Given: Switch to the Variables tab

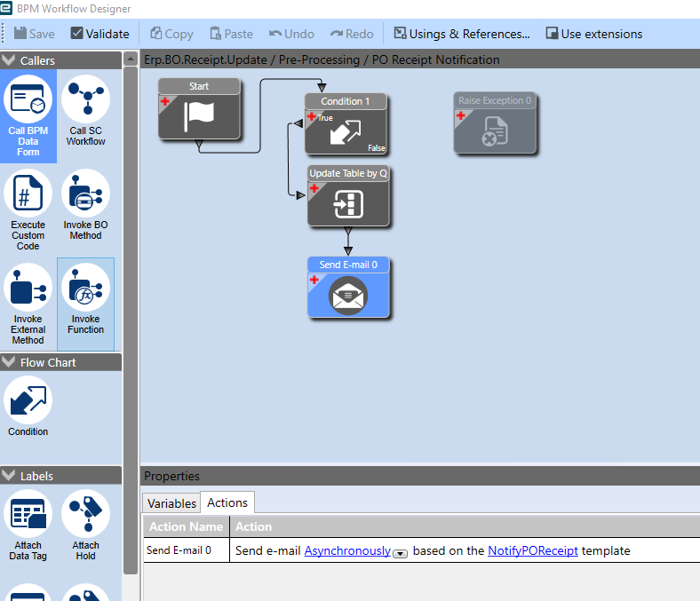Looking at the screenshot, I should coord(171,503).
